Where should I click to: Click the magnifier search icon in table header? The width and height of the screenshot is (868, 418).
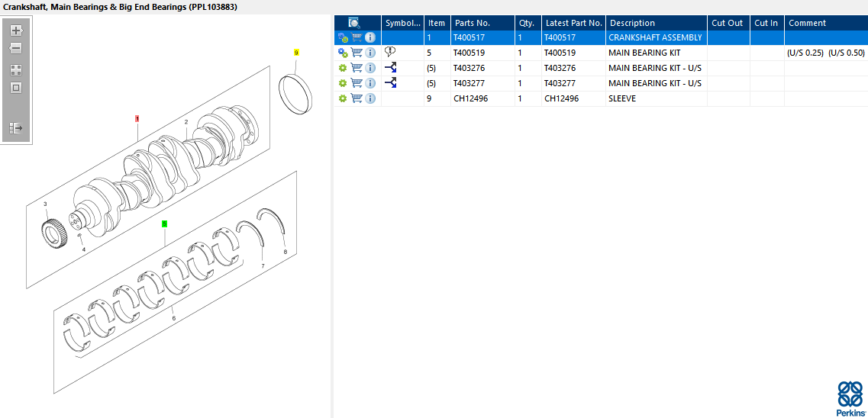pos(354,23)
